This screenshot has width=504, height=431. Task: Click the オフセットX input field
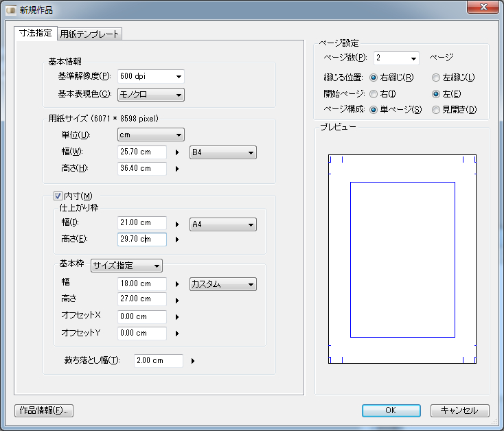[x=142, y=316]
